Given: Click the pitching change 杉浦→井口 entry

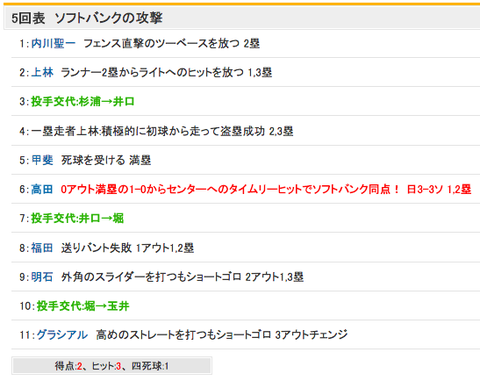Looking at the screenshot, I should tap(83, 101).
